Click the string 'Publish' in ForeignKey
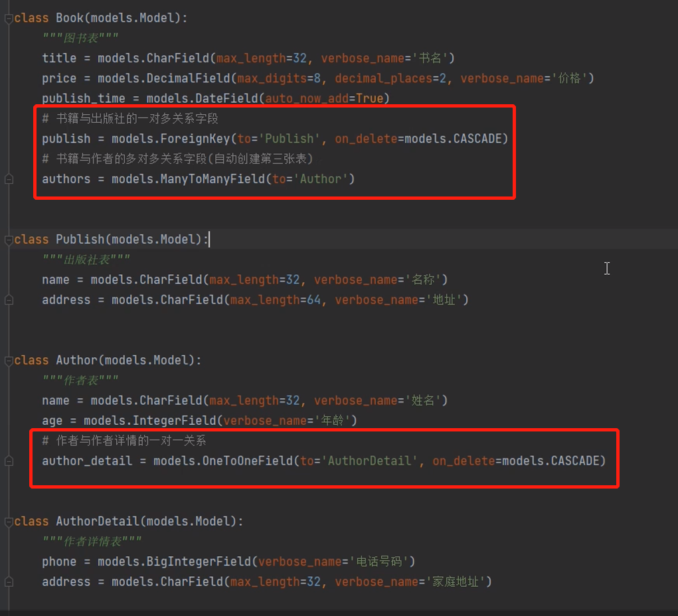678x616 pixels. pyautogui.click(x=290, y=139)
